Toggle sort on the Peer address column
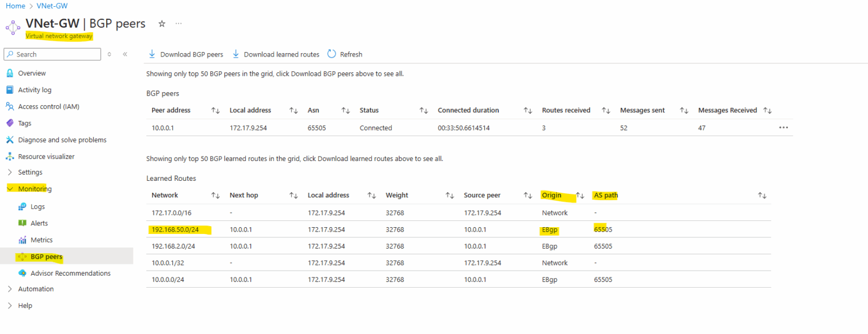The image size is (868, 334). pyautogui.click(x=215, y=110)
